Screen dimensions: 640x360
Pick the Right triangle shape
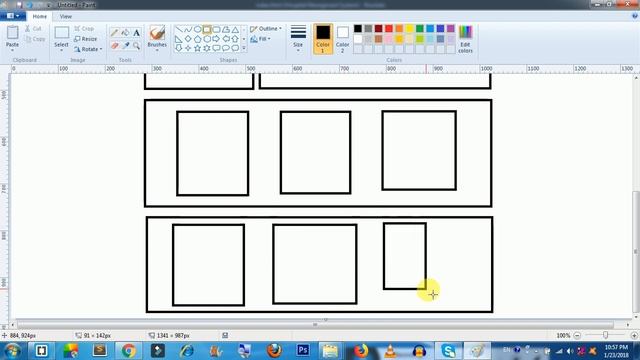[x=178, y=39]
